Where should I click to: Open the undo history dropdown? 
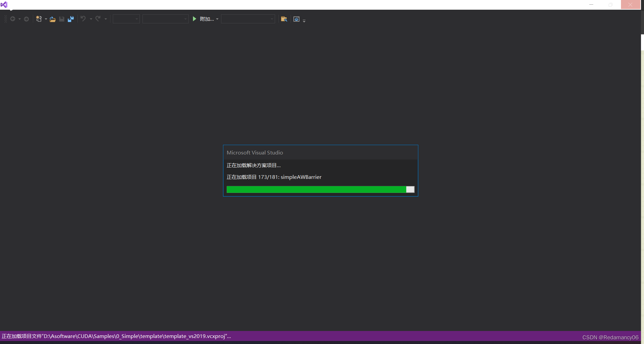91,19
